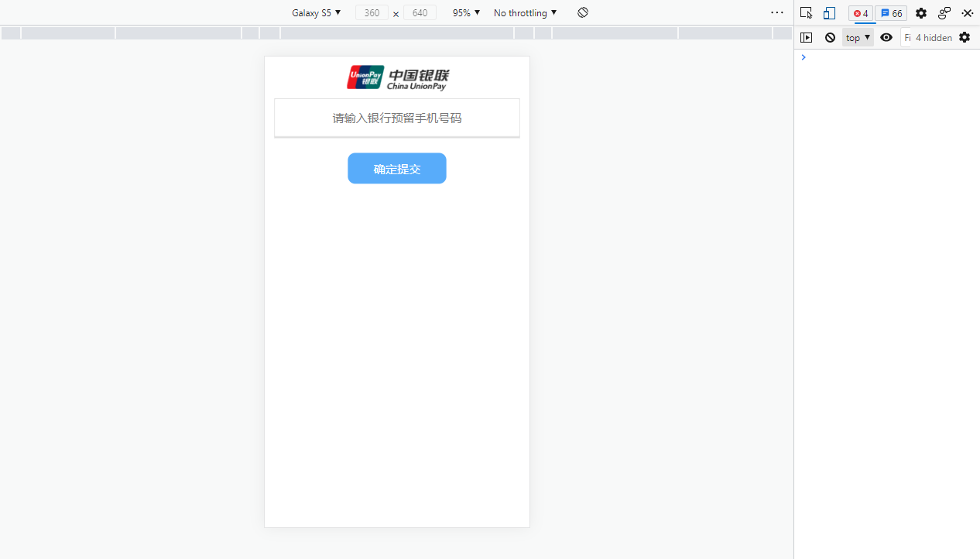Activate the inspect element picker tool
This screenshot has width=980, height=559.
tap(807, 13)
